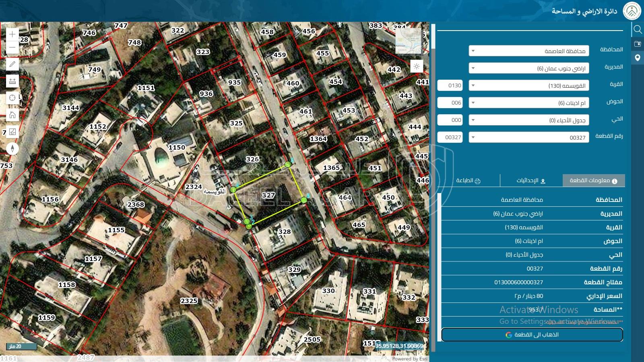644x362 pixels.
Task: Click the sun brightness map button
Action: [x=417, y=66]
